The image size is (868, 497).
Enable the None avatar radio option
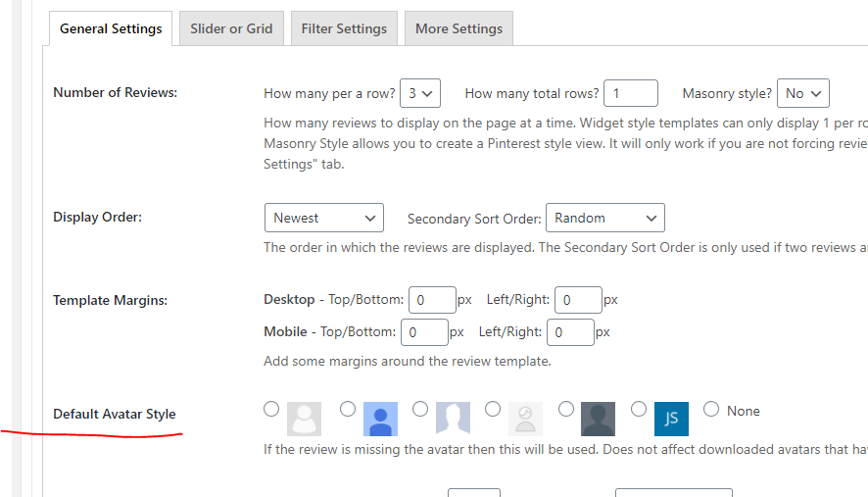coord(711,409)
